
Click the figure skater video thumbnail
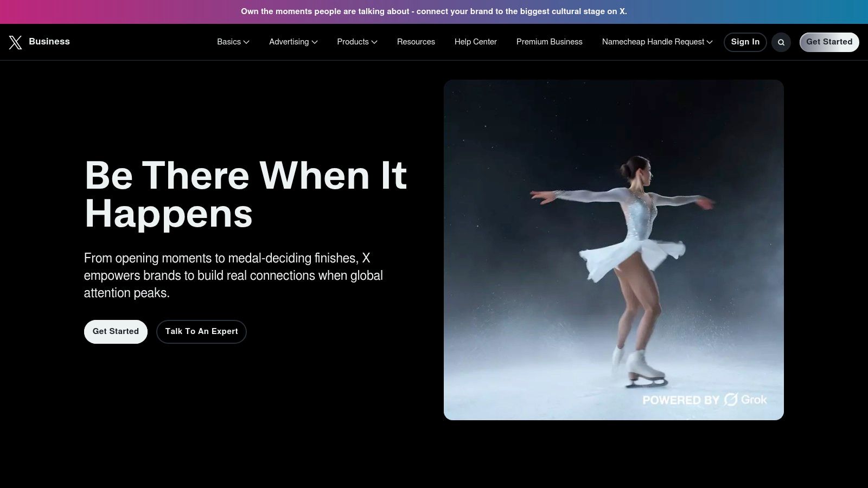coord(613,249)
